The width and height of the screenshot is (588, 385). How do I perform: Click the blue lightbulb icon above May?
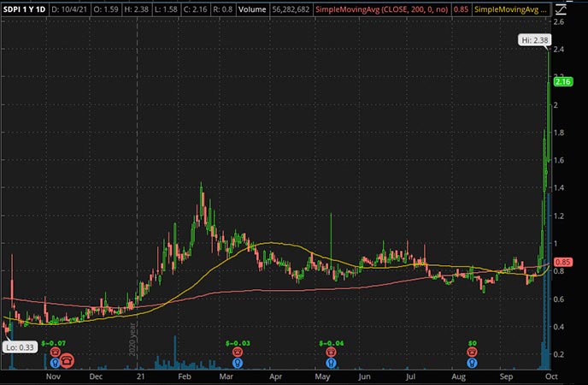pos(331,363)
